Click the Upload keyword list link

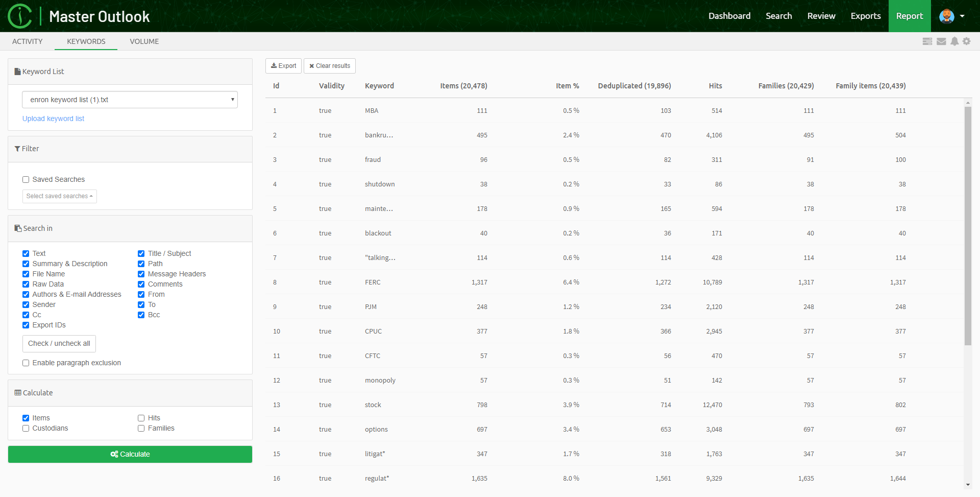tap(53, 119)
